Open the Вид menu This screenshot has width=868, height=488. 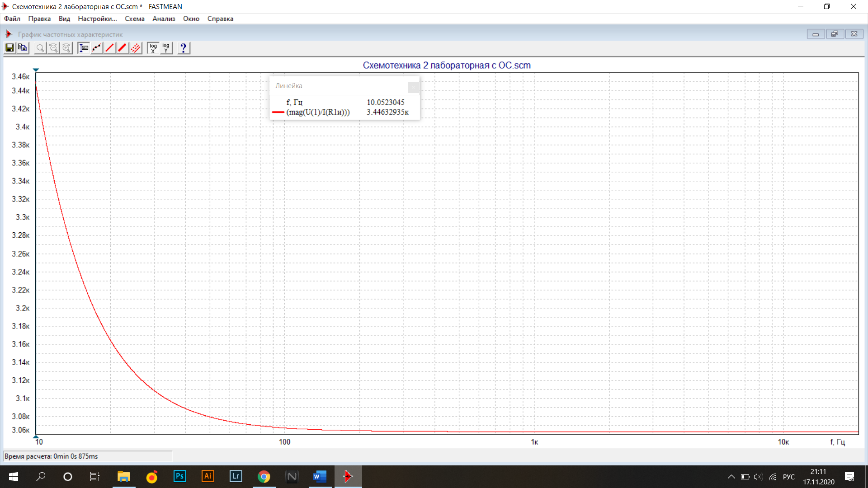click(x=64, y=19)
